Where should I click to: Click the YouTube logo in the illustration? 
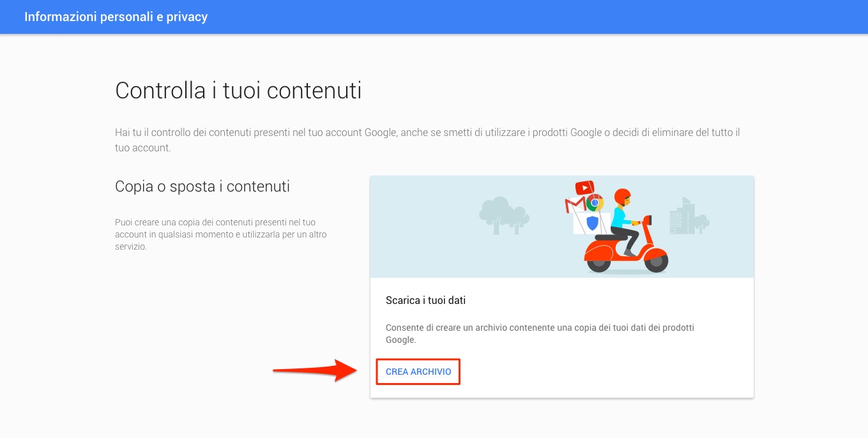pos(584,188)
